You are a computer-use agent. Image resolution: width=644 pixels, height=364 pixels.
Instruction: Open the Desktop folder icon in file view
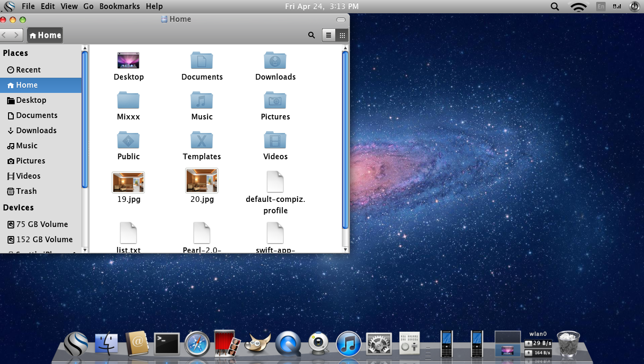(128, 60)
